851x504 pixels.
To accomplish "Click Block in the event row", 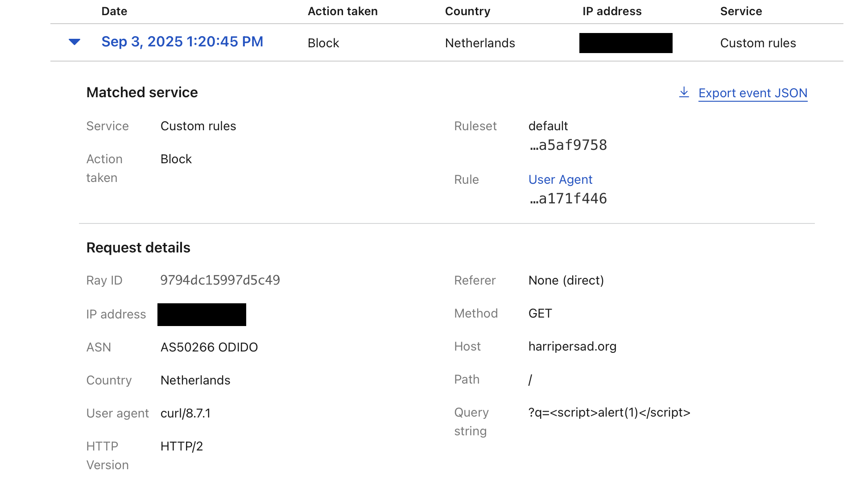I will tap(323, 43).
